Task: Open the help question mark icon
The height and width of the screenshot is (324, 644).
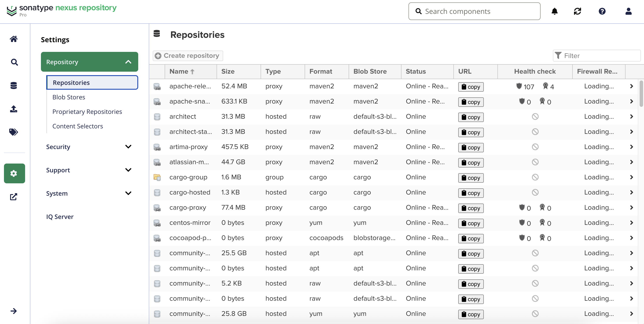Action: pyautogui.click(x=602, y=11)
